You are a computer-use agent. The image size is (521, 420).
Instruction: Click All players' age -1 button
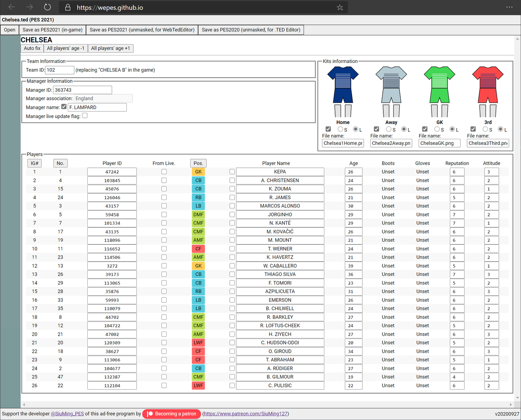(66, 49)
